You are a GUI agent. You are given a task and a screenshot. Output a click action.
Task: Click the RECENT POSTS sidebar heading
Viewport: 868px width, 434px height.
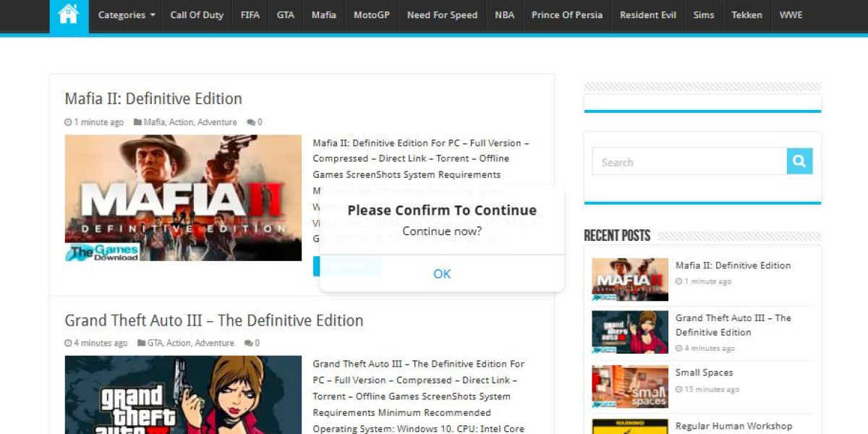coord(617,236)
